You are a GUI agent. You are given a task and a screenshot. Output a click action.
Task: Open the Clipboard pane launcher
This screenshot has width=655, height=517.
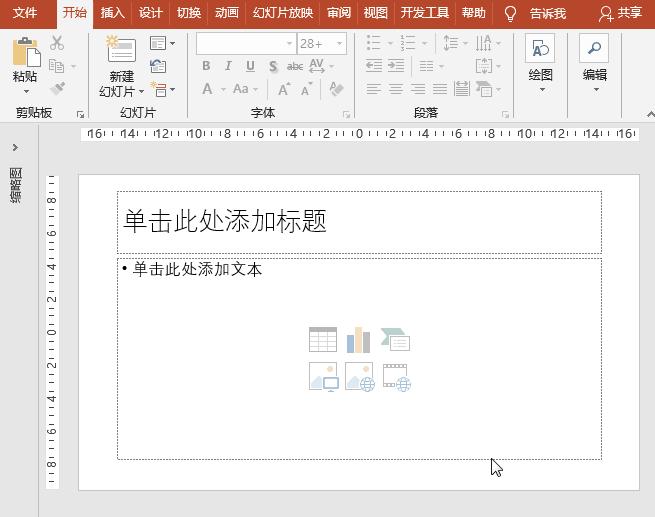(x=80, y=114)
